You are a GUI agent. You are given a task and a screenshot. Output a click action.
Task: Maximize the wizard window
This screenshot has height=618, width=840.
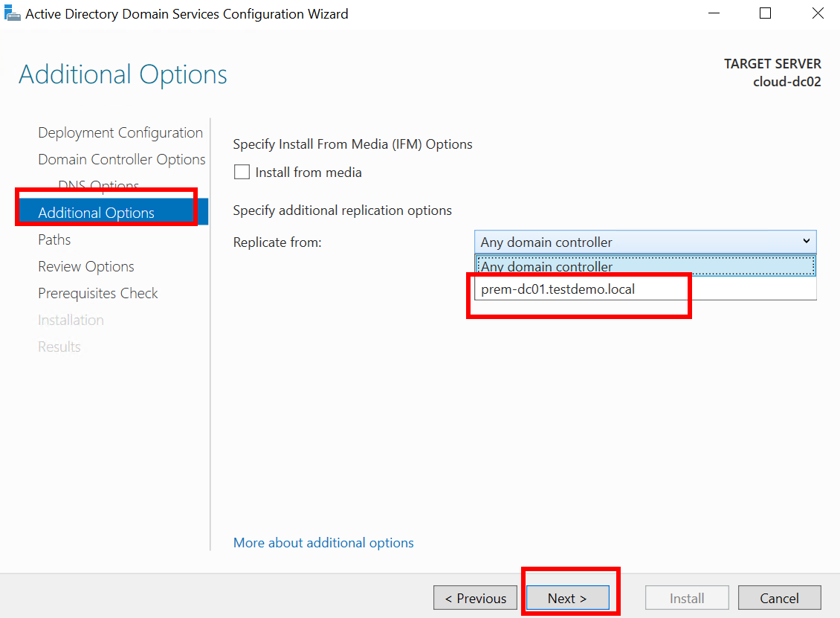[766, 13]
